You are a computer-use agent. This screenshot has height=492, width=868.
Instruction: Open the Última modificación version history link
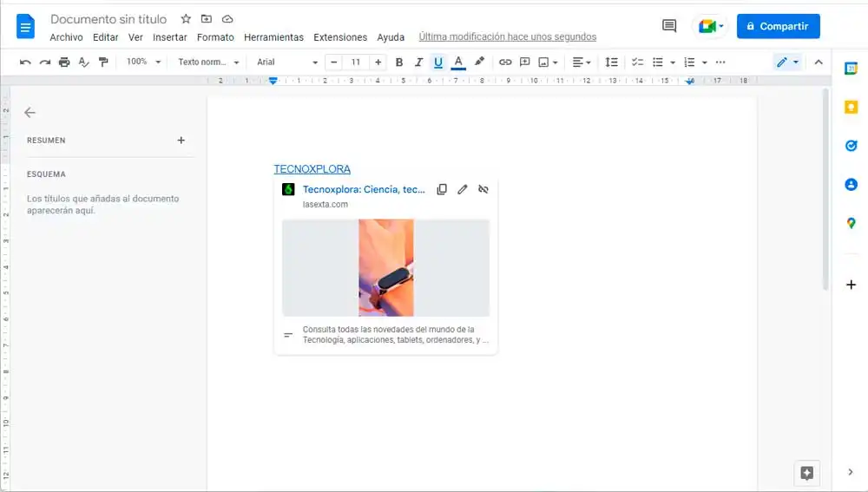[508, 36]
